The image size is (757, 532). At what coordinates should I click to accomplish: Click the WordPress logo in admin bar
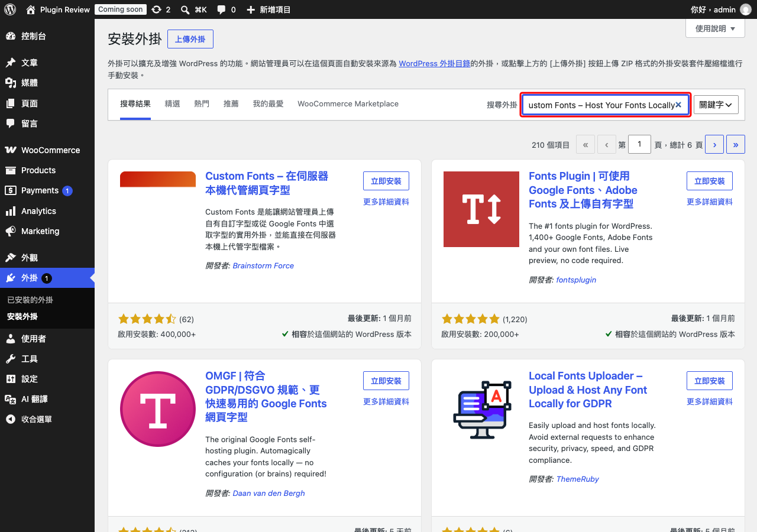coord(10,9)
